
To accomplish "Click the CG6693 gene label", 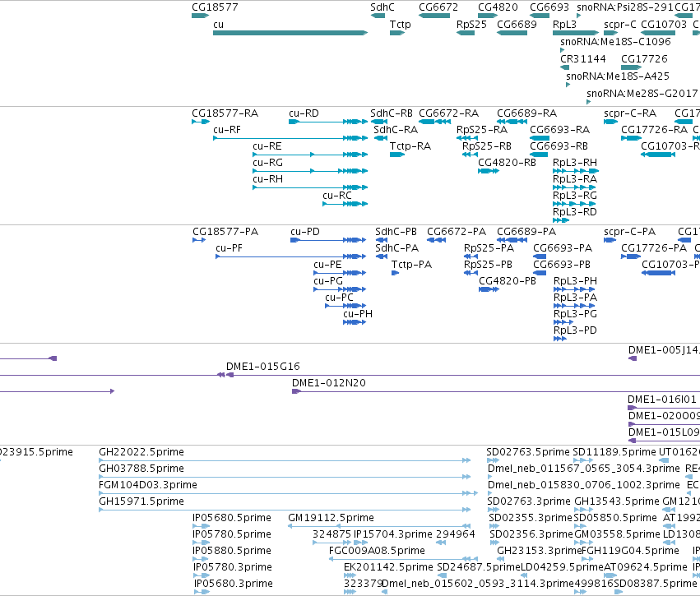I will (x=549, y=7).
